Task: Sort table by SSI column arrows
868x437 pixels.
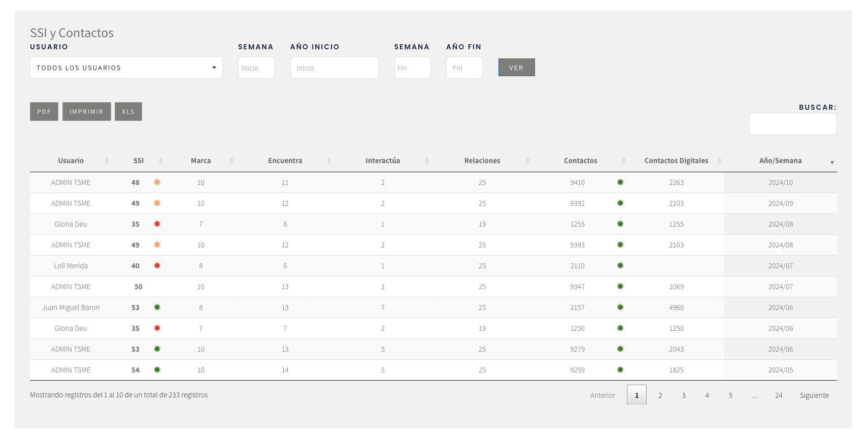Action: (x=160, y=161)
